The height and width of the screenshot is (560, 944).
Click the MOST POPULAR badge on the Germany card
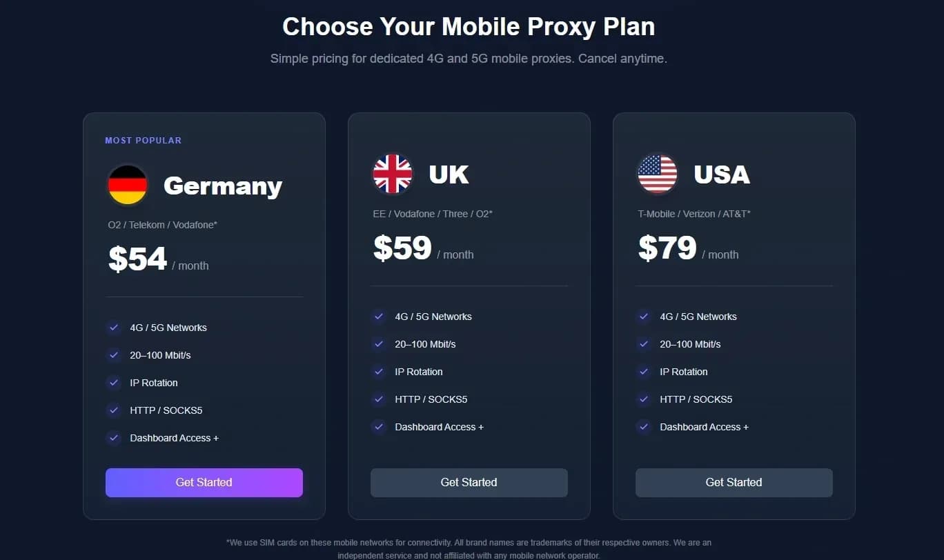[143, 140]
